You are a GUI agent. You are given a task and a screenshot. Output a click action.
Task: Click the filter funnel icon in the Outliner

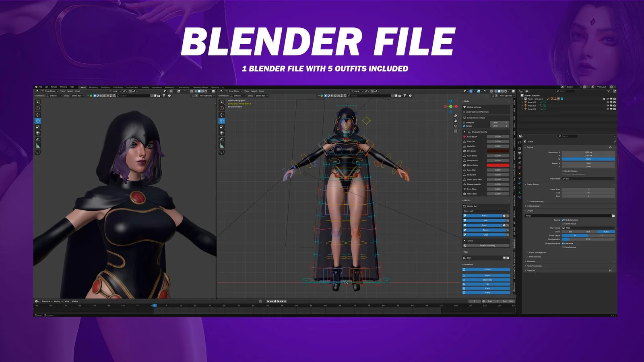pyautogui.click(x=609, y=91)
